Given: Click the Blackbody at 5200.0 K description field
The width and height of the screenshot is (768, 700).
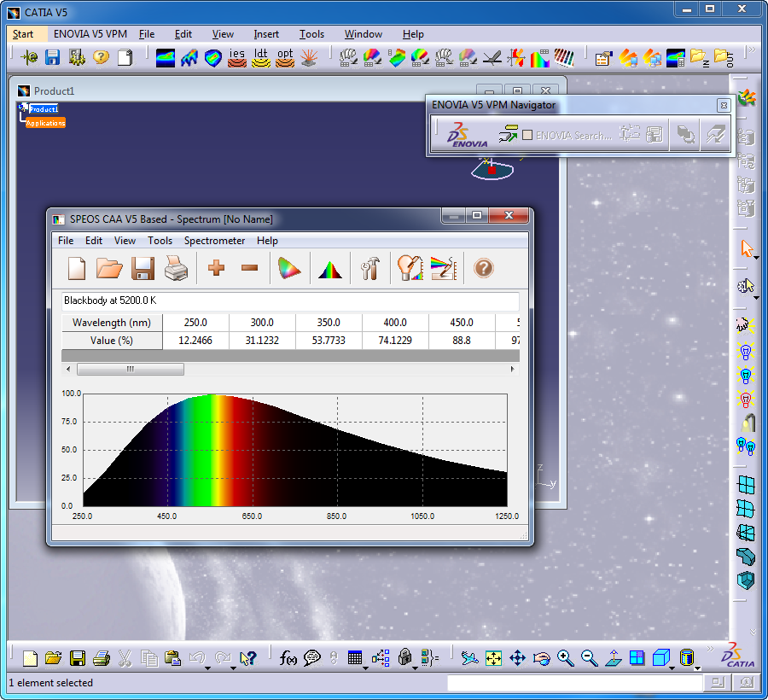Looking at the screenshot, I should pos(290,300).
